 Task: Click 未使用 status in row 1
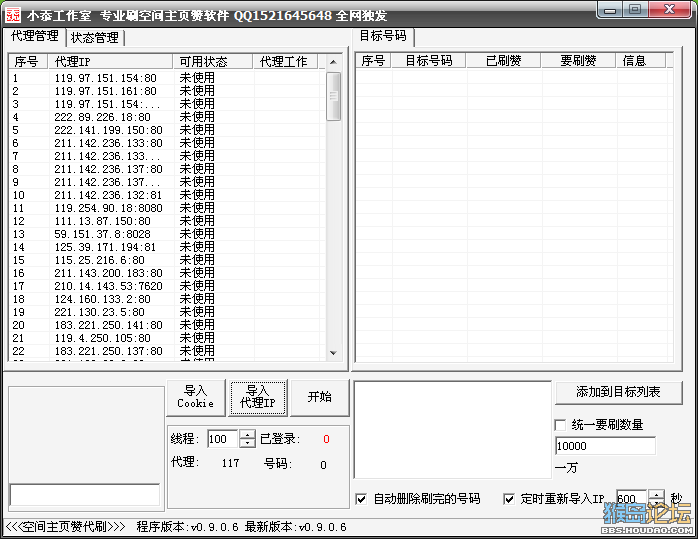pyautogui.click(x=197, y=78)
